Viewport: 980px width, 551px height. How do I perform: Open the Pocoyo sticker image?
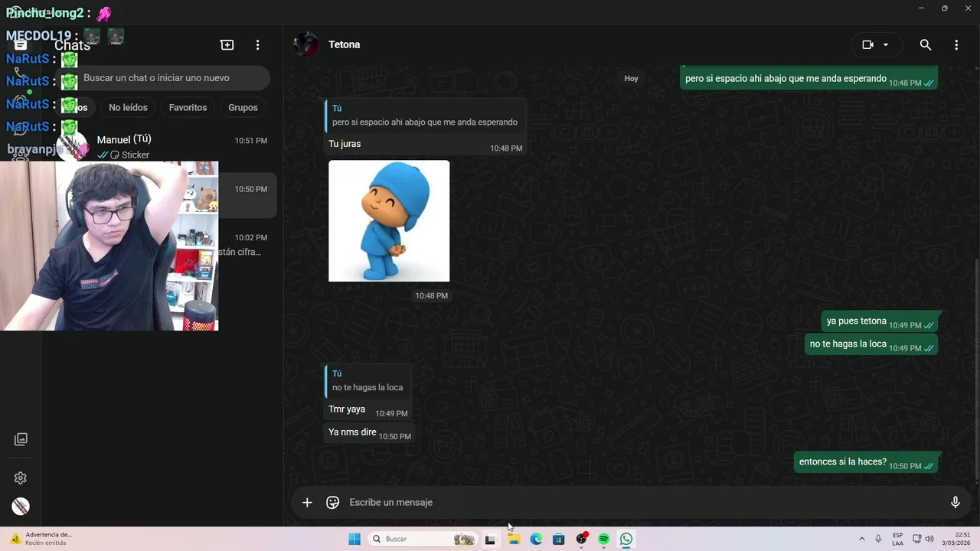(389, 220)
